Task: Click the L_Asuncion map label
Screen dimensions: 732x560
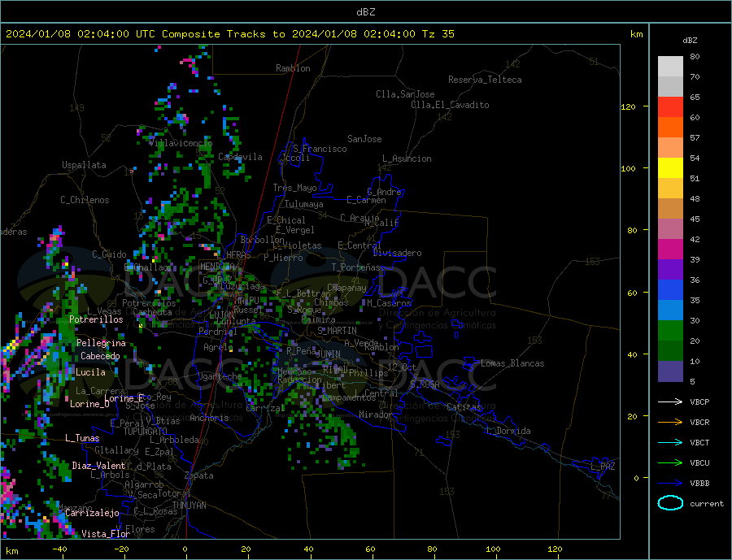Action: point(407,158)
